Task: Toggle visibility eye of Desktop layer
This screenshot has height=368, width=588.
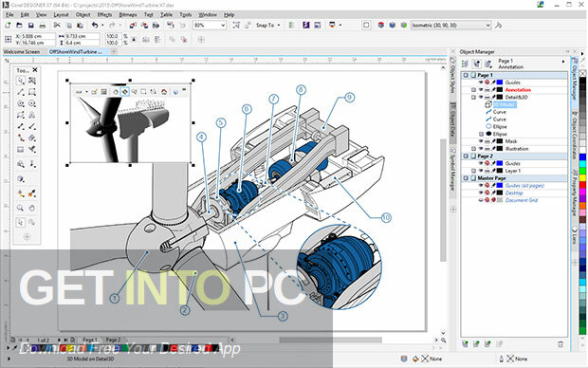Action: point(481,193)
